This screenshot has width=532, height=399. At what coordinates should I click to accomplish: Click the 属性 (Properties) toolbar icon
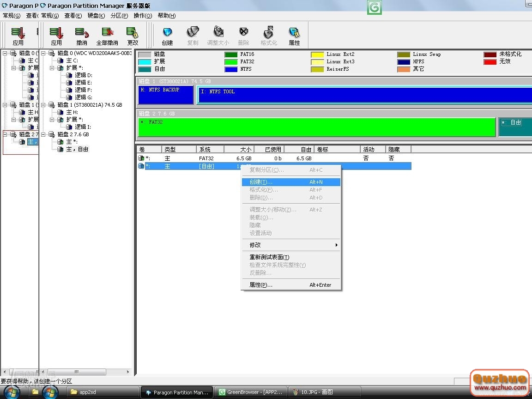[294, 36]
